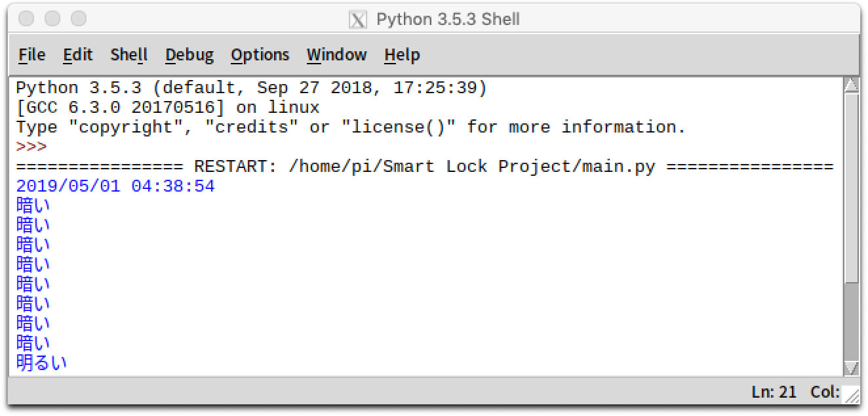
Task: Click the 2019/05/01 04:38:54 timestamp line
Action: [x=115, y=186]
